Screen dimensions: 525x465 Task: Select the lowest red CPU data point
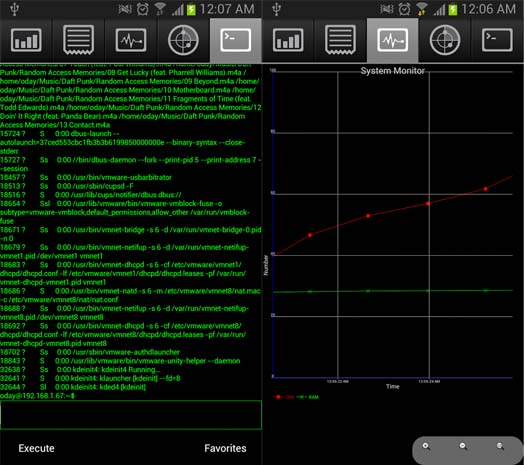pos(310,235)
